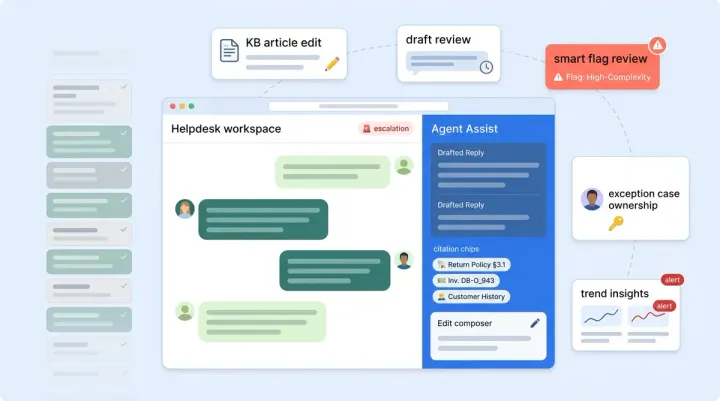Click the green avatar beside last chat message
This screenshot has height=401, width=720.
pyautogui.click(x=185, y=312)
